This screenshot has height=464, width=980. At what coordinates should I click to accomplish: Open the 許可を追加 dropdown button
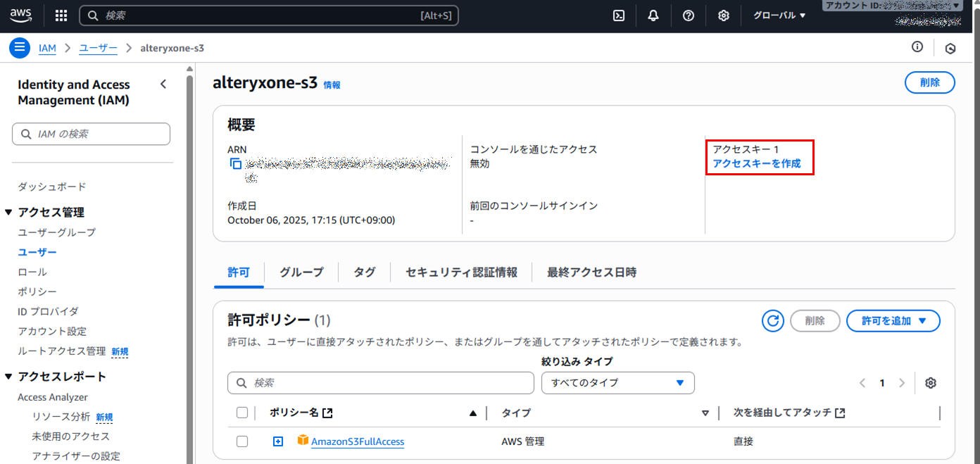tap(893, 321)
